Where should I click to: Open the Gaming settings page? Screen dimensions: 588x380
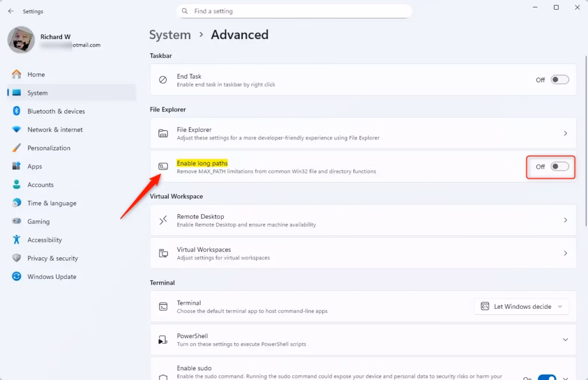[x=71, y=221]
